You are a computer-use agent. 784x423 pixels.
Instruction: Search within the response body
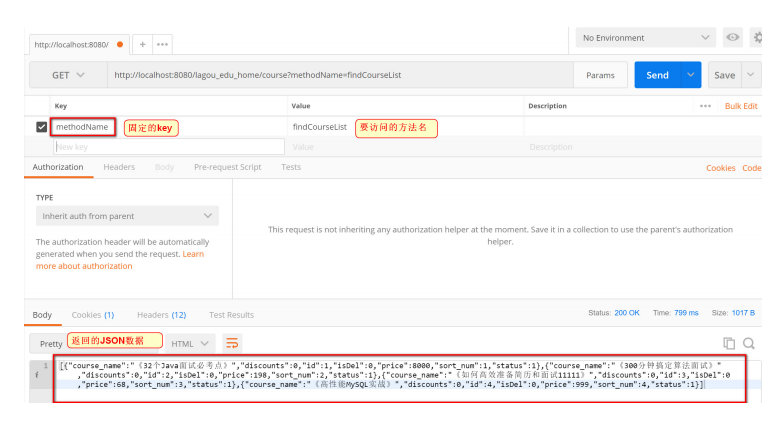[748, 344]
